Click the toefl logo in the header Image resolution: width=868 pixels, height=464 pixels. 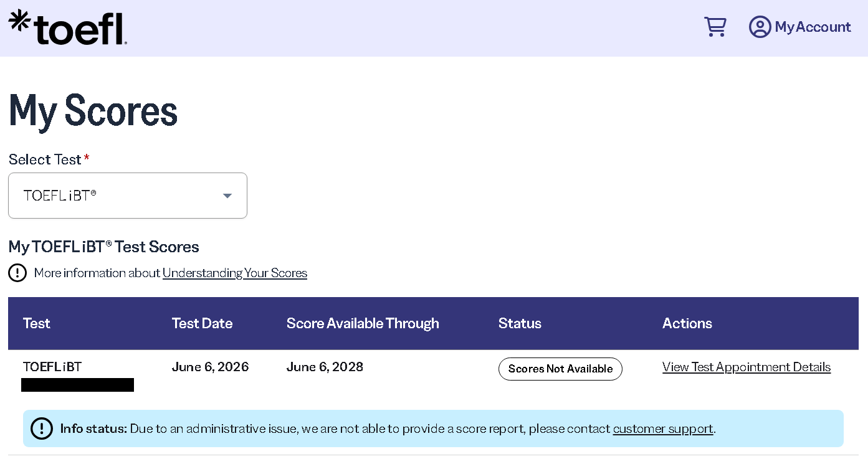click(x=68, y=27)
